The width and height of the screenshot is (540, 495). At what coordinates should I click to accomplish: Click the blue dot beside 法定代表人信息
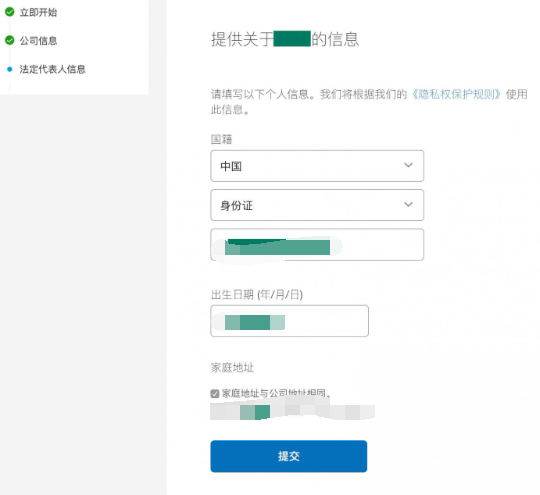[10, 69]
